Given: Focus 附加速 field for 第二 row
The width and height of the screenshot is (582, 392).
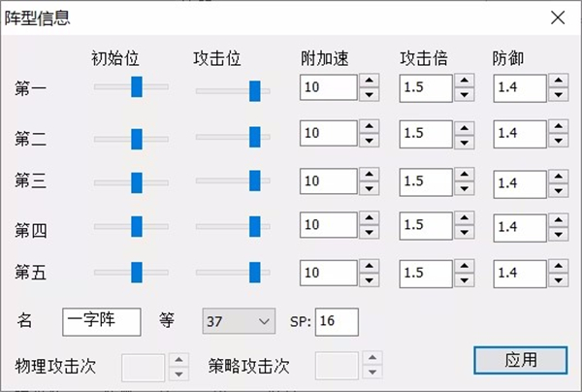Looking at the screenshot, I should click(329, 133).
